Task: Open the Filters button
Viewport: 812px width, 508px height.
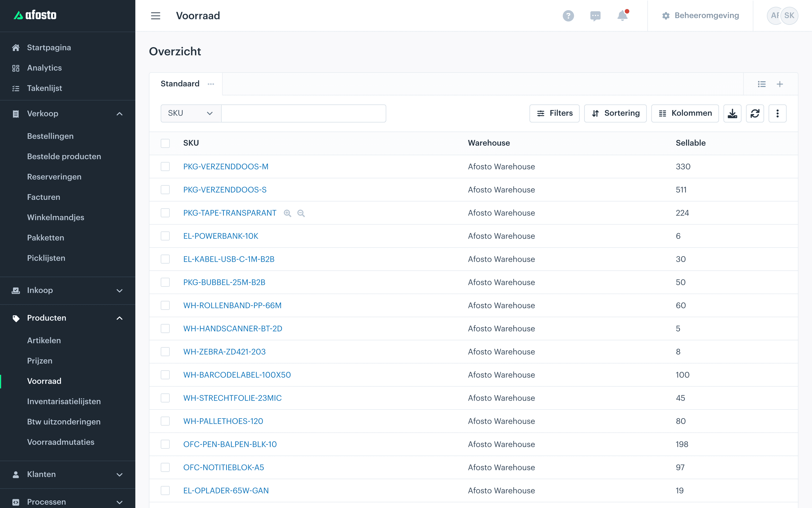Action: point(554,114)
